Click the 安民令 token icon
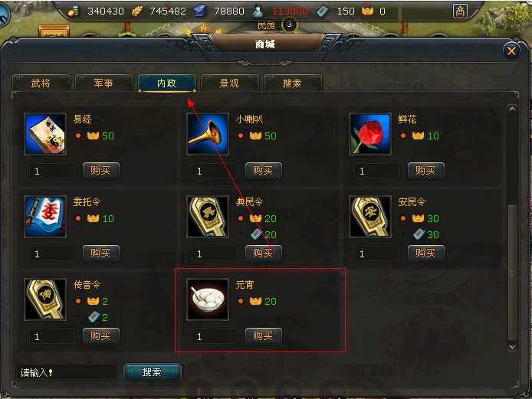532x399 pixels. 370,217
